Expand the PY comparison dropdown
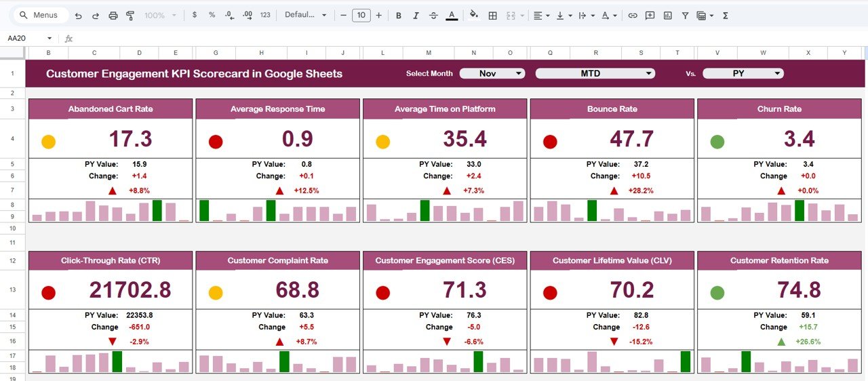The image size is (868, 381). coord(743,73)
